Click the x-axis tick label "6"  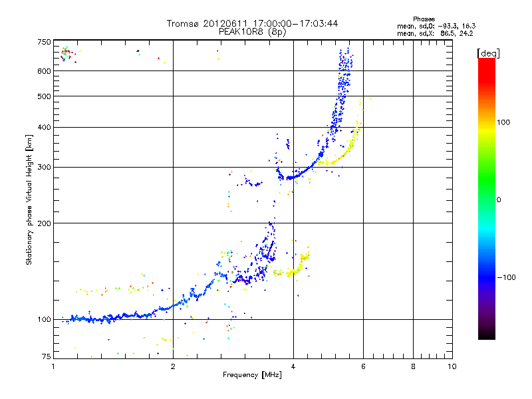[363, 366]
